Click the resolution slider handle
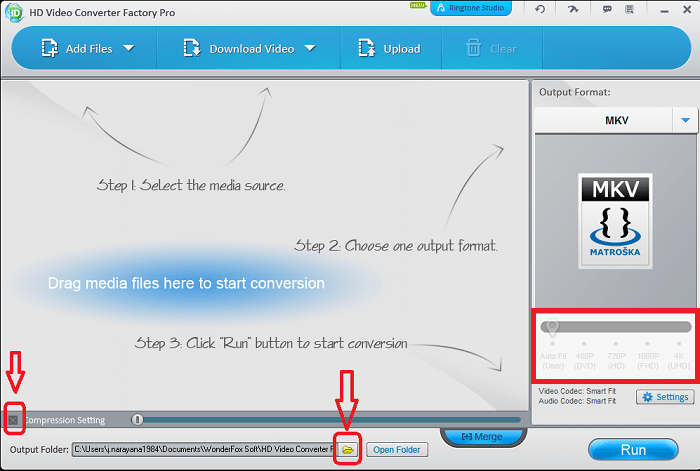 pos(552,328)
